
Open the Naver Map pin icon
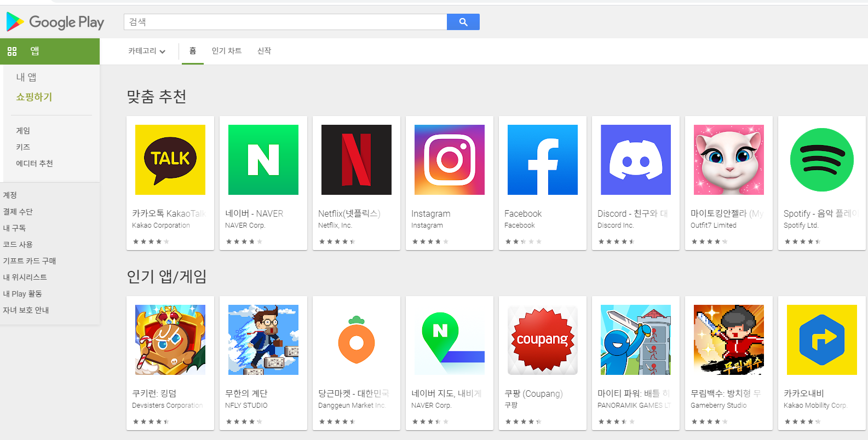point(450,340)
